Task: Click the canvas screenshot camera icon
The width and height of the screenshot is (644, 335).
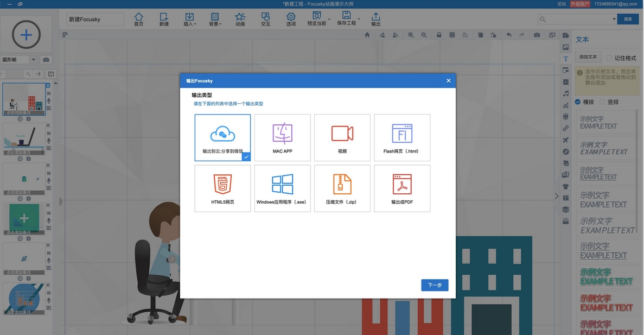Action: (x=537, y=35)
